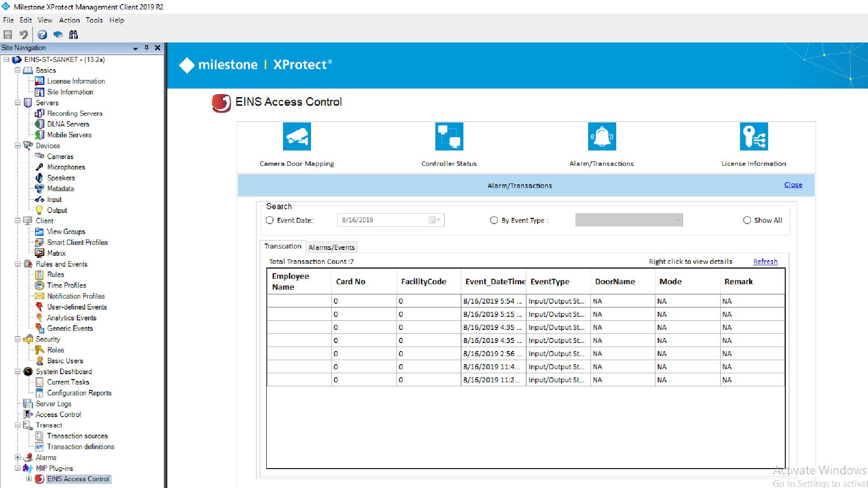Screen dimensions: 868x488
Task: Sort by Event_DateTime column header
Action: pyautogui.click(x=494, y=282)
